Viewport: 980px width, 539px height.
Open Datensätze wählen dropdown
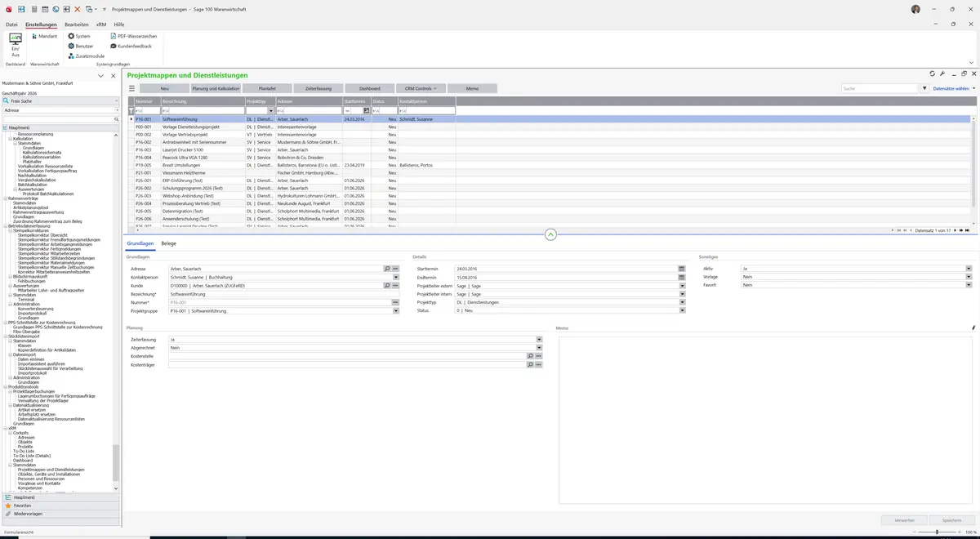pos(954,88)
